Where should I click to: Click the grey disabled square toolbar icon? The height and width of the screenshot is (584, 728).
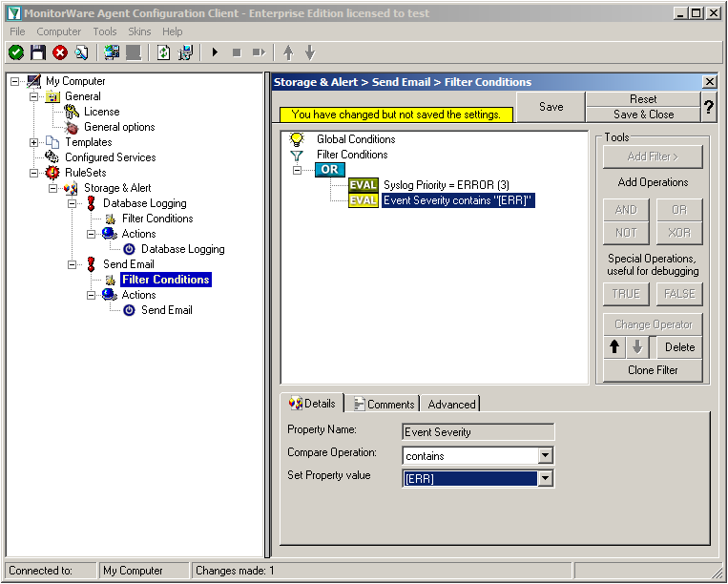coord(134,52)
